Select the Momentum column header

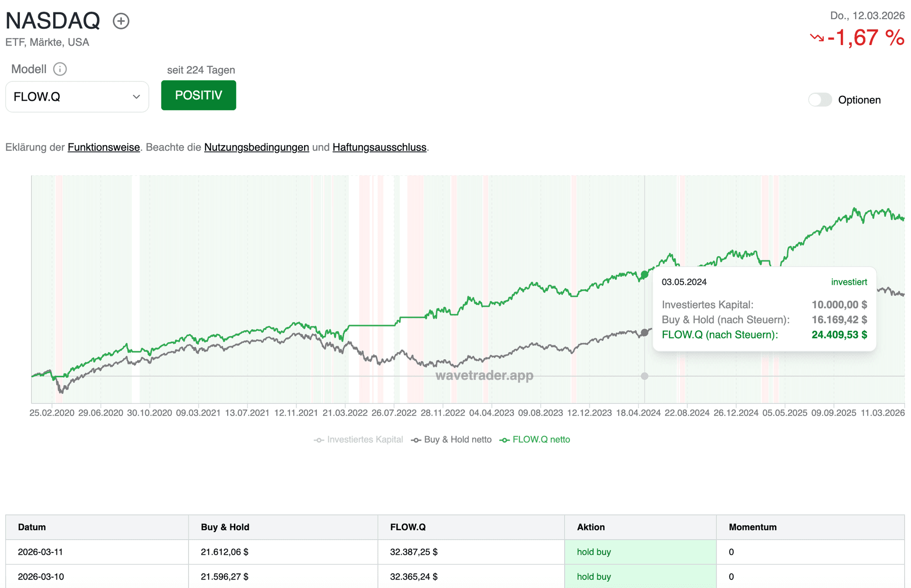752,527
